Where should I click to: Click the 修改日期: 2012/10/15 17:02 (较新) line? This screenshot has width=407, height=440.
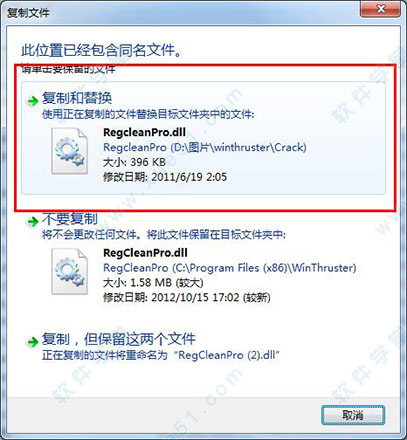click(x=187, y=297)
